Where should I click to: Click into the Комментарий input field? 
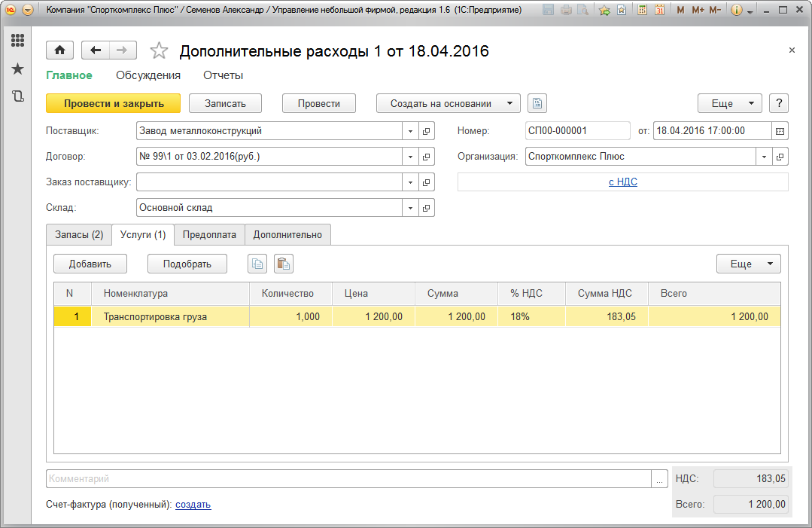point(348,479)
